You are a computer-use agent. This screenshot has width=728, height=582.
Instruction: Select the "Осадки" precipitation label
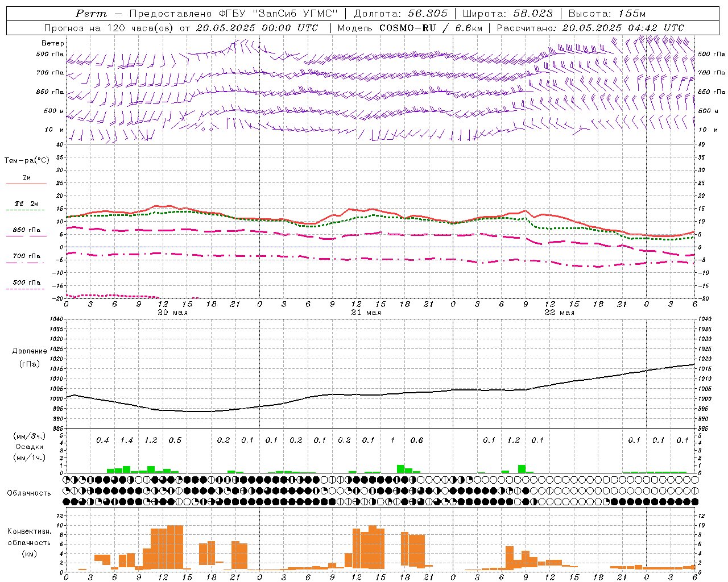pyautogui.click(x=29, y=447)
